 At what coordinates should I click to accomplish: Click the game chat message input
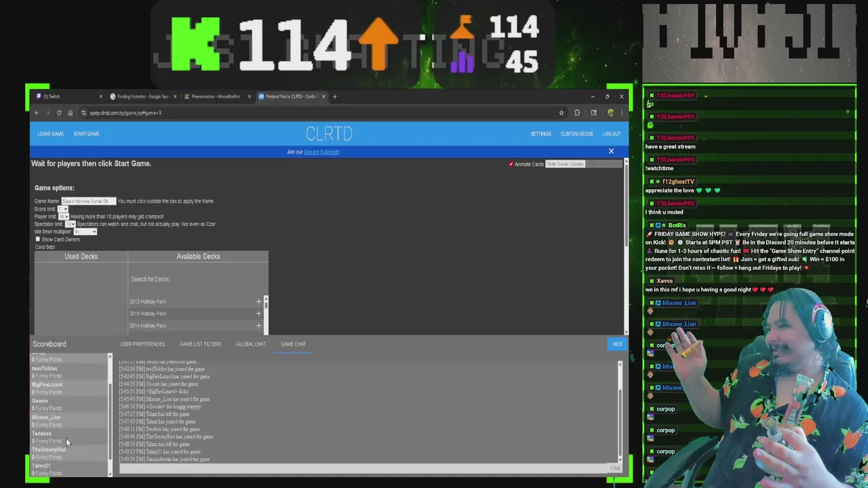(x=363, y=468)
